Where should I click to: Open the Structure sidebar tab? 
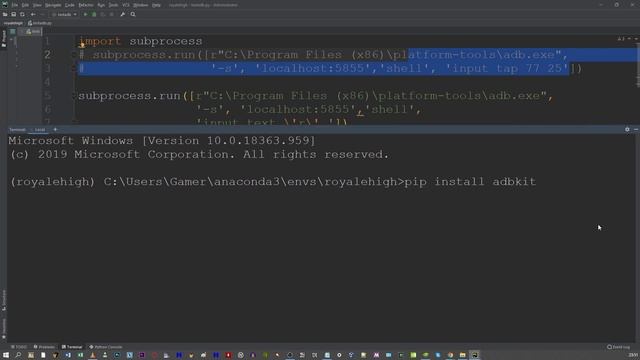(x=4, y=300)
